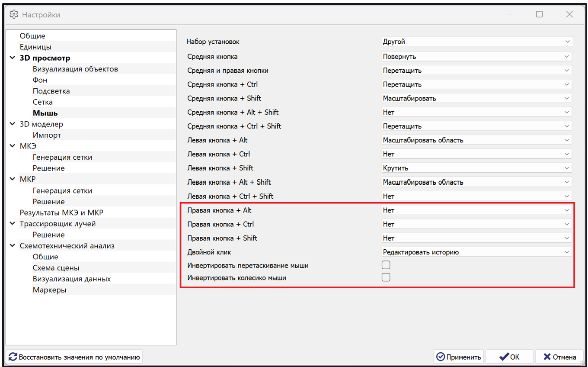588x367 pixels.
Task: Enable Инвертировать перетаскивание мыши checkbox
Action: (386, 265)
